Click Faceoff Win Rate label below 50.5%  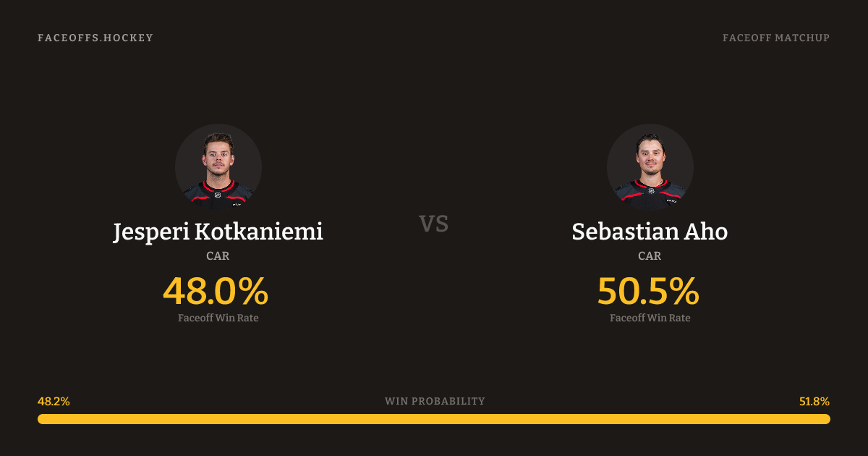point(650,318)
